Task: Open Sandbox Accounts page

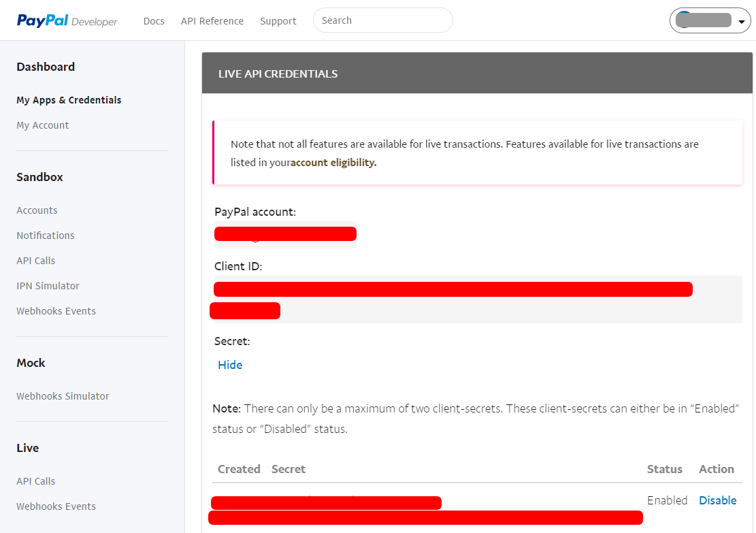Action: (x=37, y=210)
